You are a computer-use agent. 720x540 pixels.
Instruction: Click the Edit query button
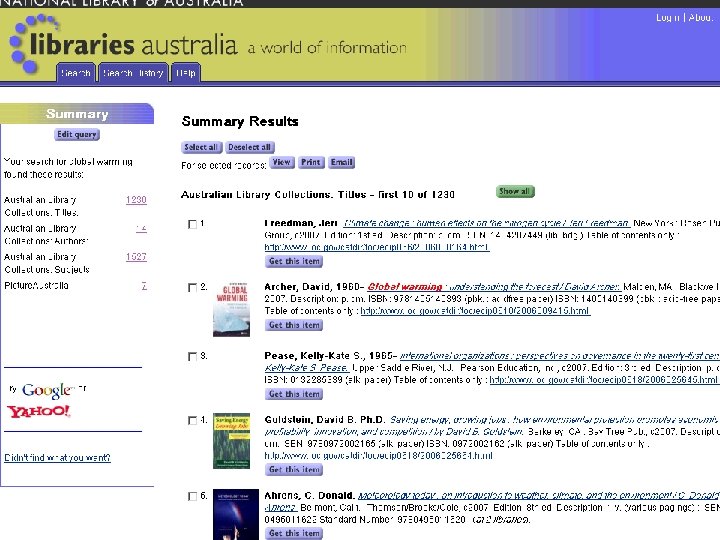click(x=77, y=135)
